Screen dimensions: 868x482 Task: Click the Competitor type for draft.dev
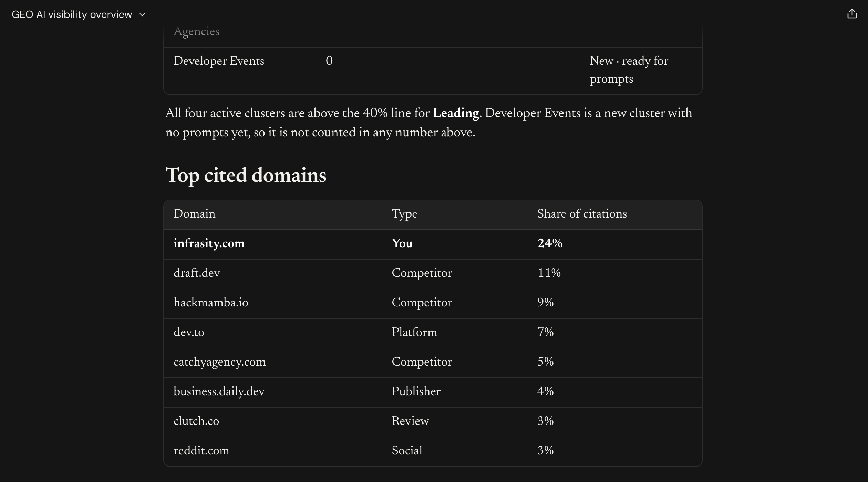pos(422,273)
